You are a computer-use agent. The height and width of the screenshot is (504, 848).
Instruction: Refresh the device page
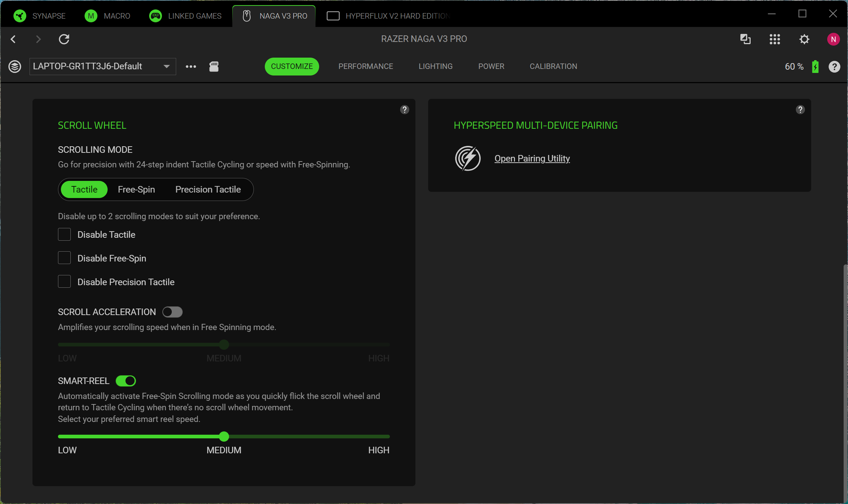point(64,39)
